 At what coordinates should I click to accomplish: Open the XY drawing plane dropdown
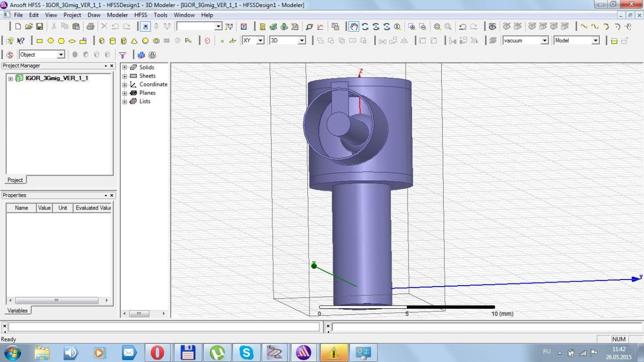(260, 41)
